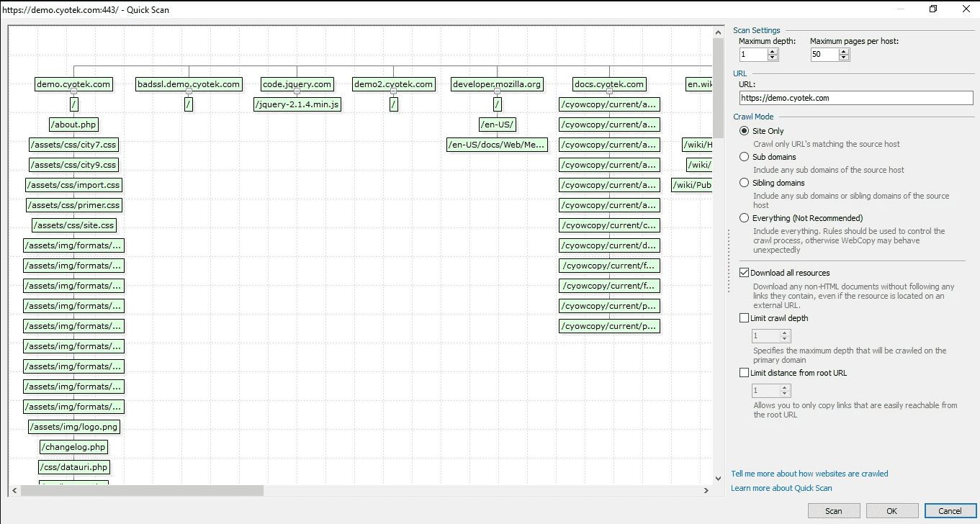Increase Maximum pages per host value

click(845, 51)
